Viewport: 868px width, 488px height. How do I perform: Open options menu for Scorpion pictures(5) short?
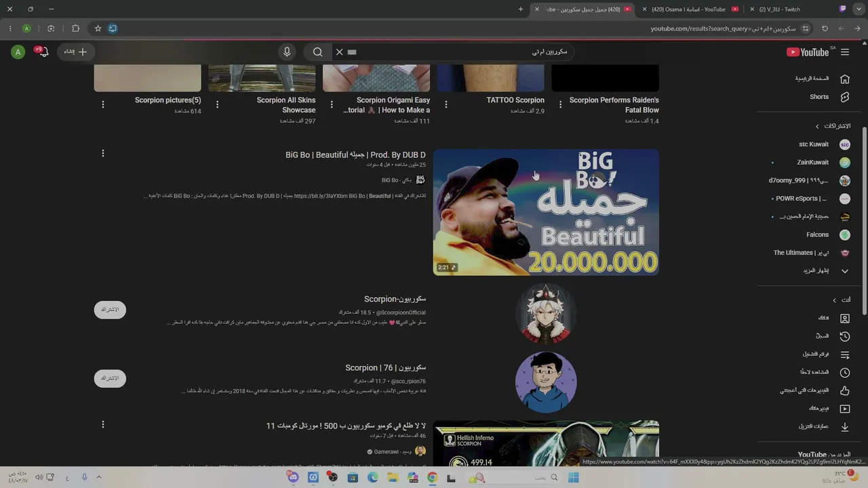[x=103, y=104]
